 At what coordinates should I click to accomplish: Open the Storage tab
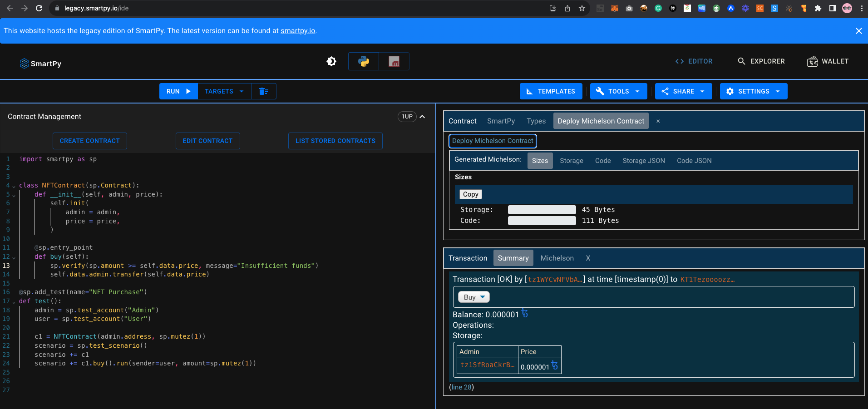pyautogui.click(x=572, y=161)
